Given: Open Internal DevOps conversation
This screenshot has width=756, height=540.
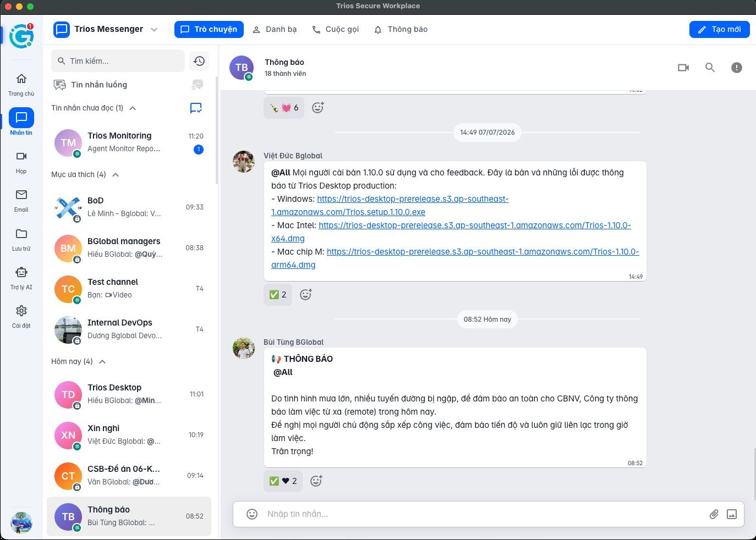Looking at the screenshot, I should 129,329.
